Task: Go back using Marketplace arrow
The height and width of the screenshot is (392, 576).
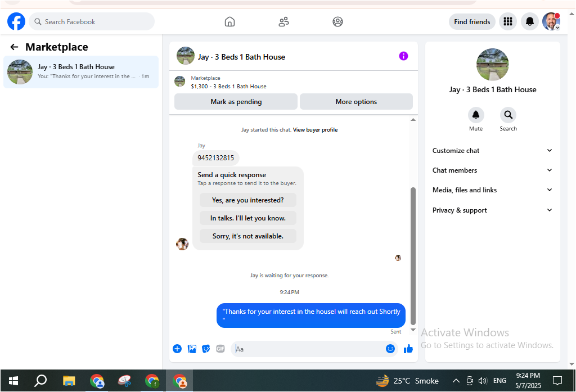Action: pos(14,47)
